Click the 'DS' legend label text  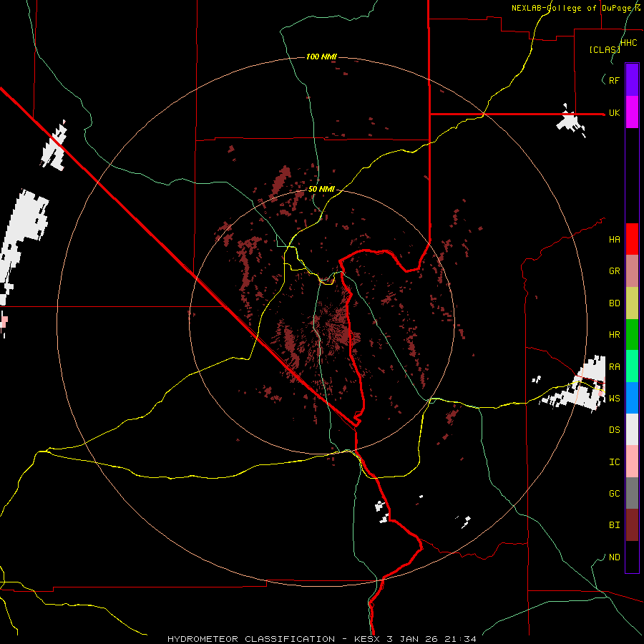tap(614, 430)
